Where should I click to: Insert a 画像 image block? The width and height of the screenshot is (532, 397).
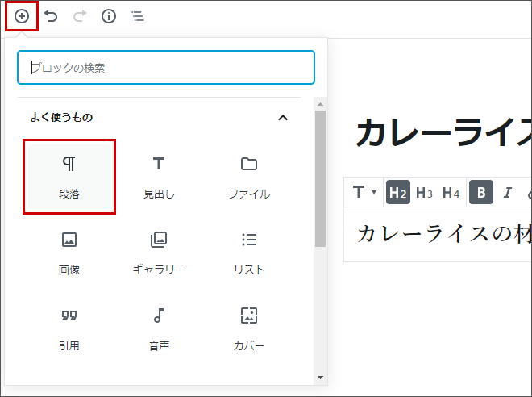69,253
